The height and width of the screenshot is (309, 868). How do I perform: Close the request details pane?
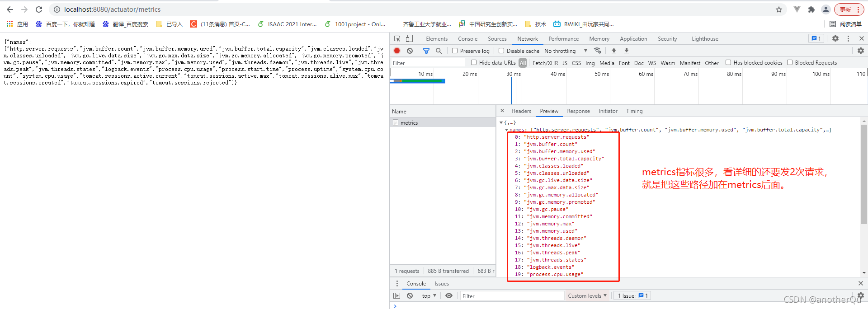[502, 111]
